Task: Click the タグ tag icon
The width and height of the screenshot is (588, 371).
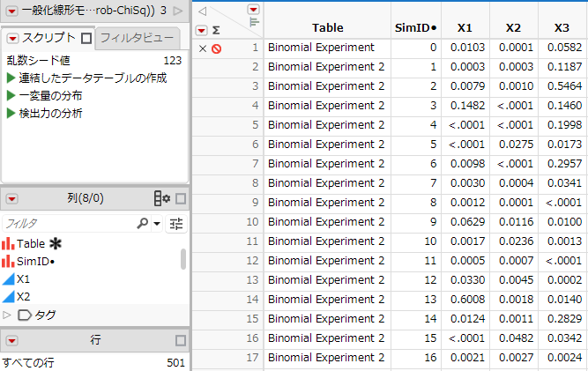Action: (25, 315)
